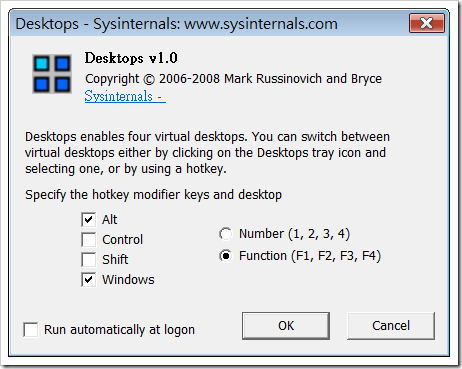
Task: Click the dialog title bar text
Action: pyautogui.click(x=176, y=24)
